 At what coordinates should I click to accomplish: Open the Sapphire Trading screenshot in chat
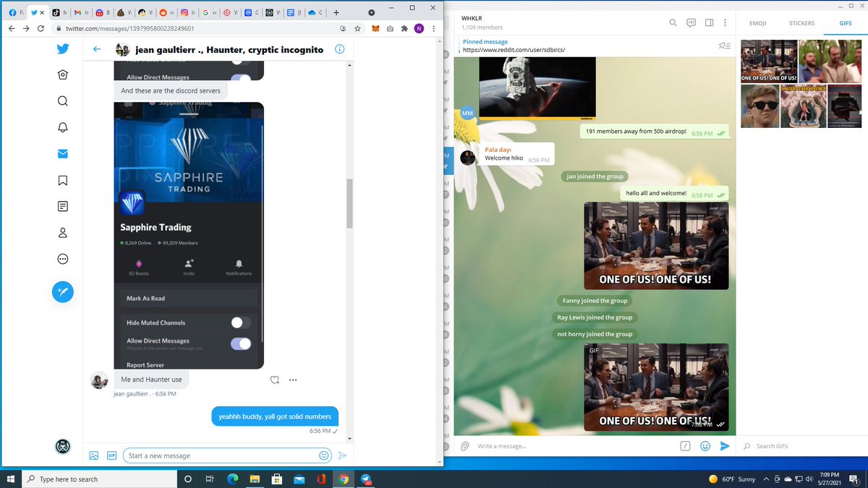(x=189, y=235)
